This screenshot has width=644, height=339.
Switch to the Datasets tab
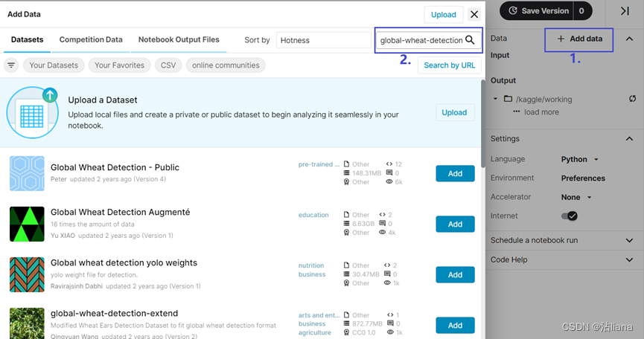pyautogui.click(x=27, y=39)
